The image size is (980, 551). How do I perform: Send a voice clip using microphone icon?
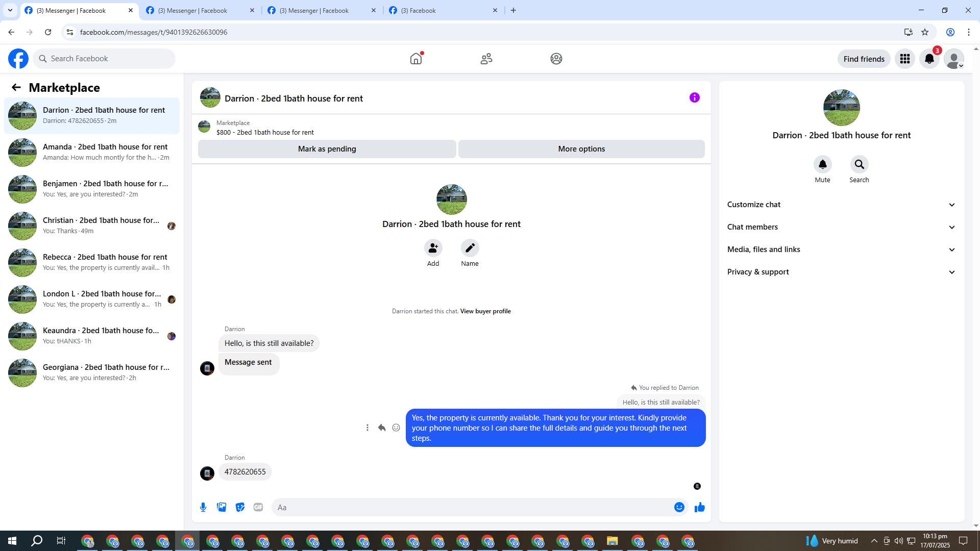click(x=203, y=507)
